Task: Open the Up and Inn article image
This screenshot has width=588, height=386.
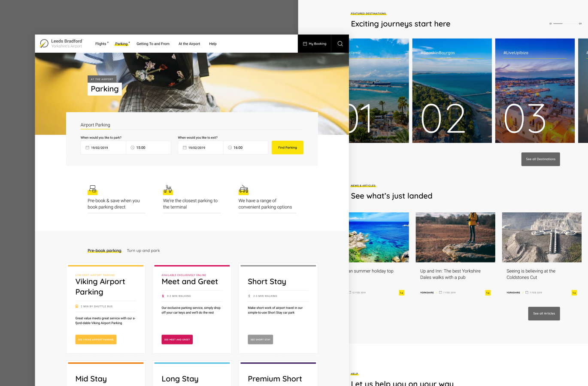Action: tap(455, 237)
